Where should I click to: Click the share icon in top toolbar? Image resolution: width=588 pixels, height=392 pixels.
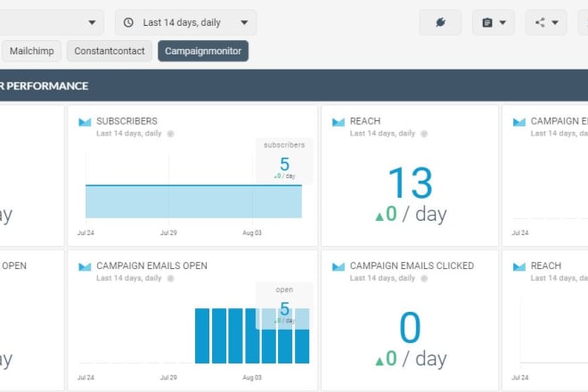click(x=540, y=22)
